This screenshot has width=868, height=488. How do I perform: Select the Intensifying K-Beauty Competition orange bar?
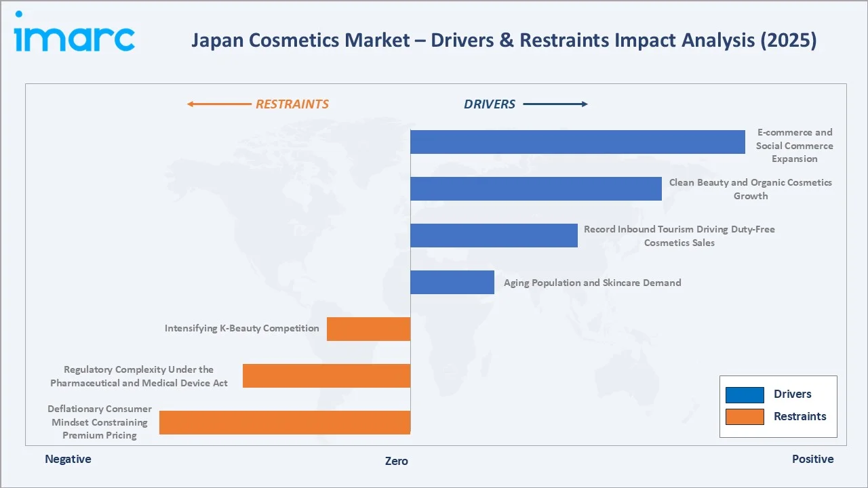(x=369, y=329)
